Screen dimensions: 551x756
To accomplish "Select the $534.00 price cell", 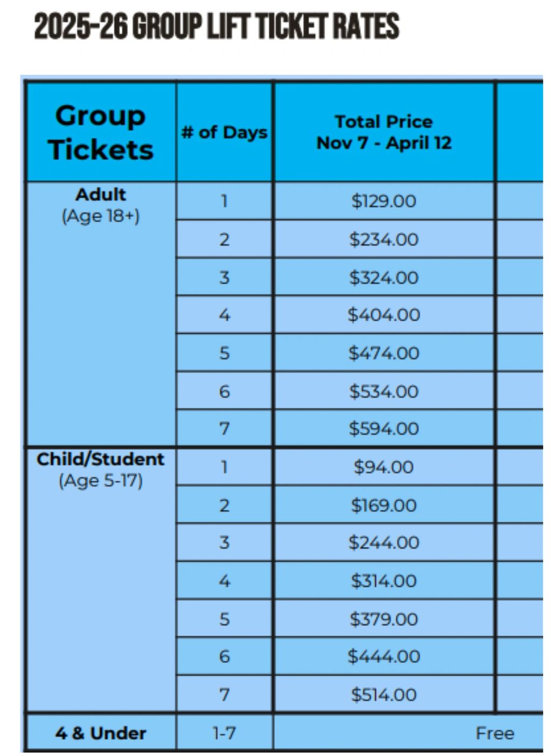I will pos(383,391).
